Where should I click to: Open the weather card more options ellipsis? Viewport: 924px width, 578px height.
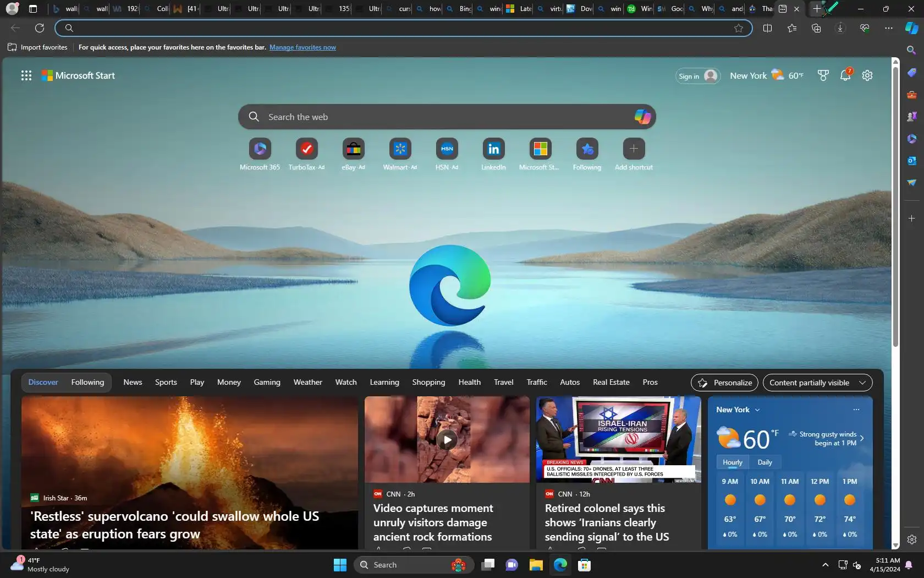(x=856, y=410)
